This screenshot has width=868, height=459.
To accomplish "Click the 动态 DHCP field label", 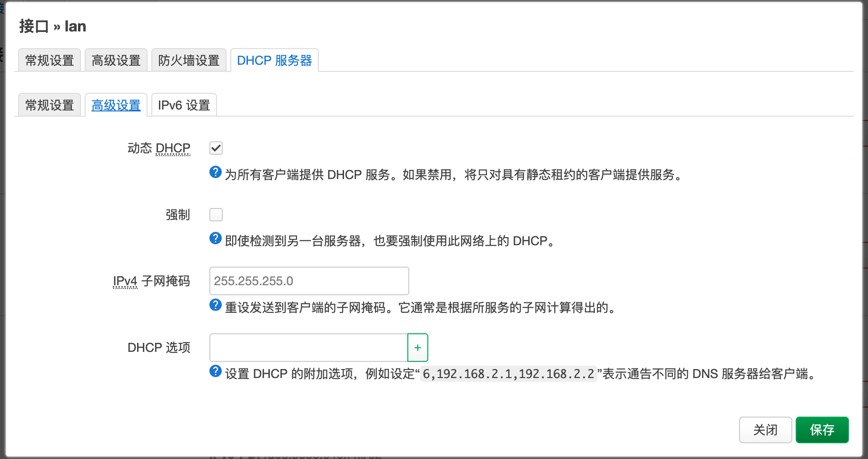I will tap(158, 148).
